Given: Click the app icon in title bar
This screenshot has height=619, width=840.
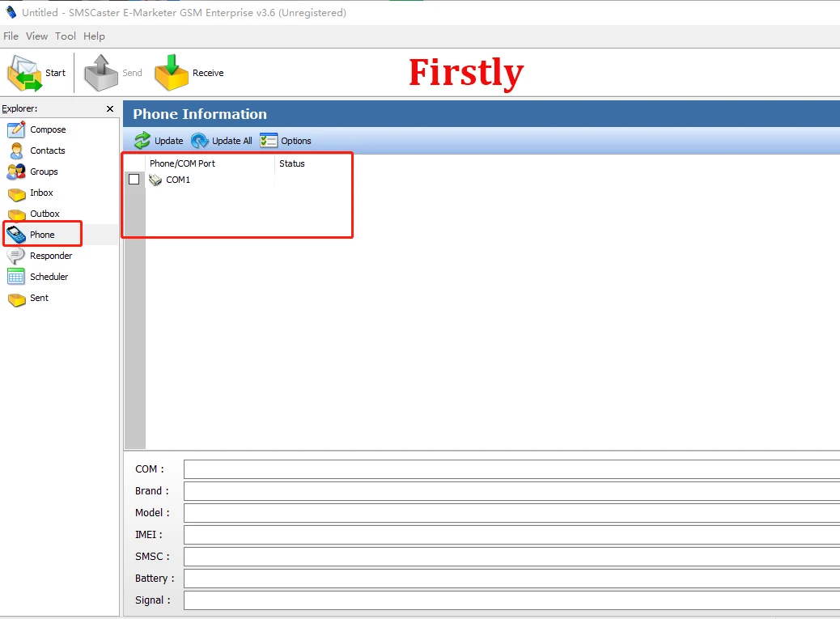Looking at the screenshot, I should (11, 12).
